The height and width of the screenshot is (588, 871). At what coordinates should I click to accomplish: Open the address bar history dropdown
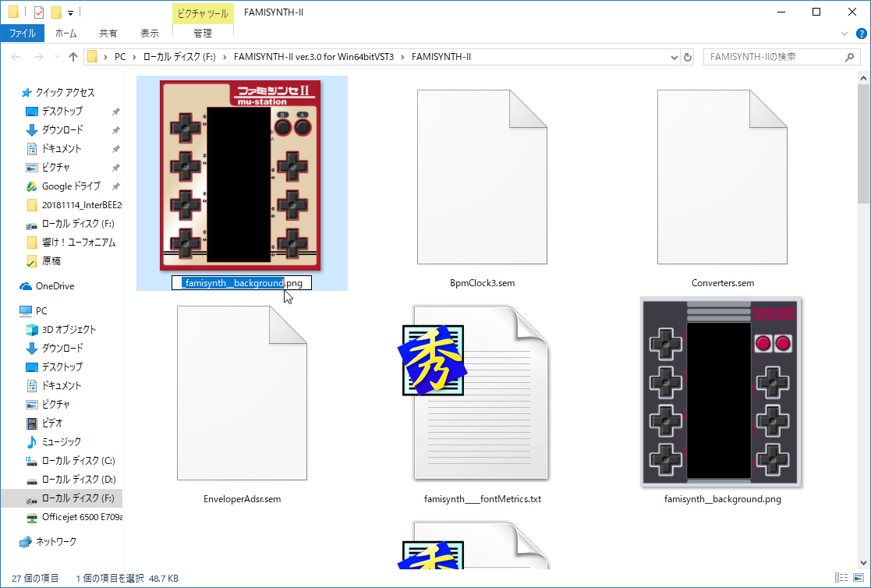click(x=674, y=57)
